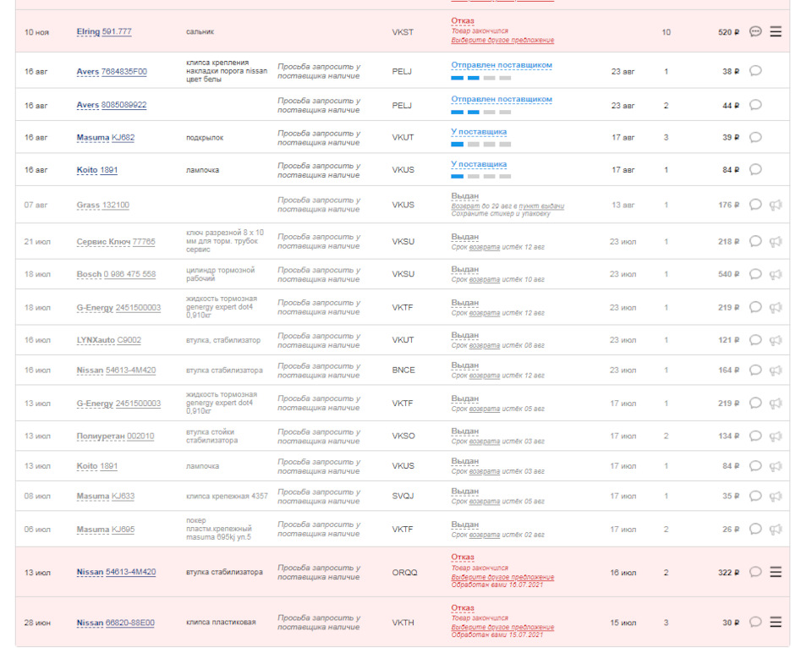
Task: Open comments for Masuma KJ682
Action: pos(755,137)
